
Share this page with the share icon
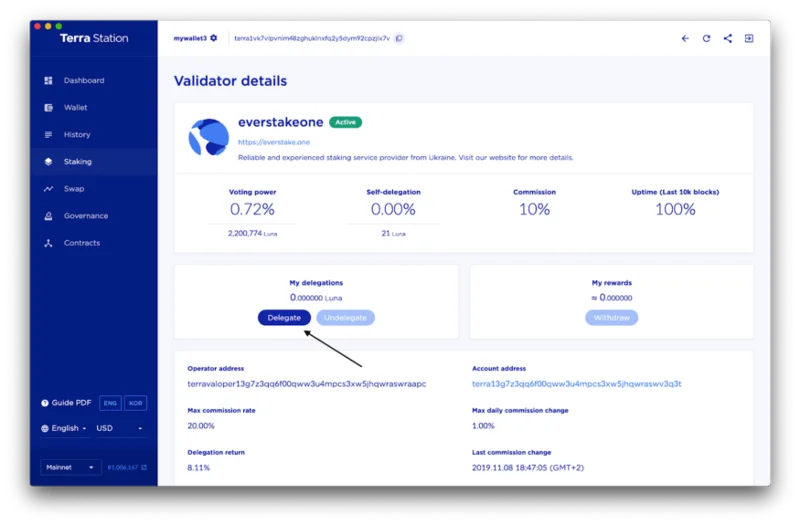(728, 38)
